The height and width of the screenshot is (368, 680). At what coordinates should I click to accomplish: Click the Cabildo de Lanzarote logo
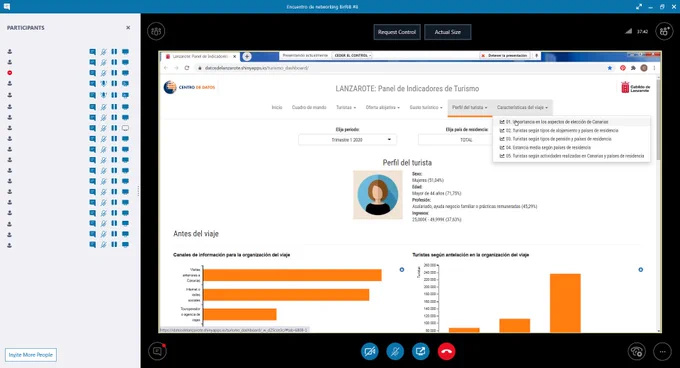pyautogui.click(x=635, y=88)
